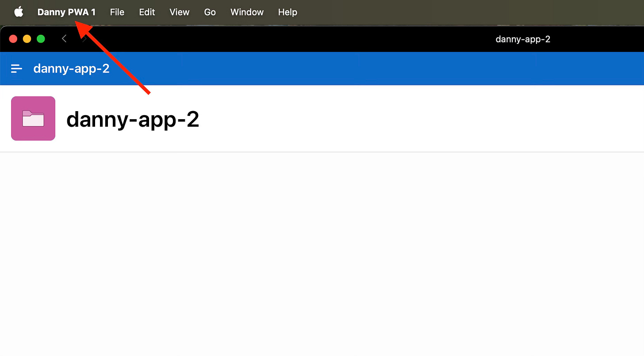Click the danny-app-2 window title text

pyautogui.click(x=523, y=39)
